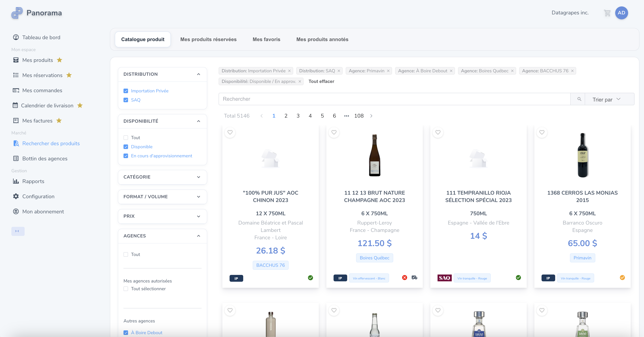Remove the Disponibilité filter tag

point(300,81)
